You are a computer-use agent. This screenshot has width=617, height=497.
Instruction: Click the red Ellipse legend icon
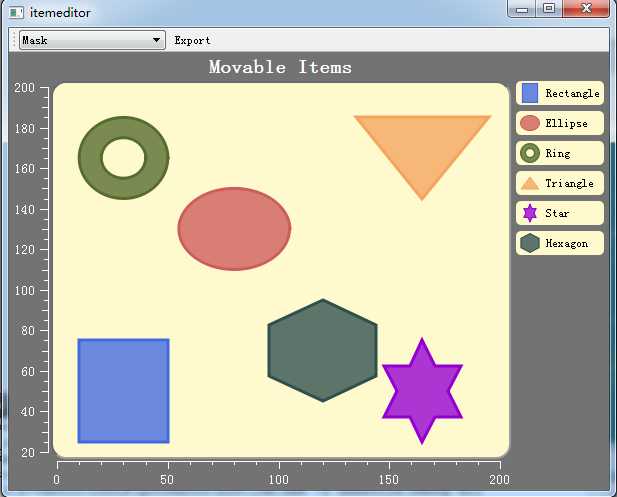point(530,123)
